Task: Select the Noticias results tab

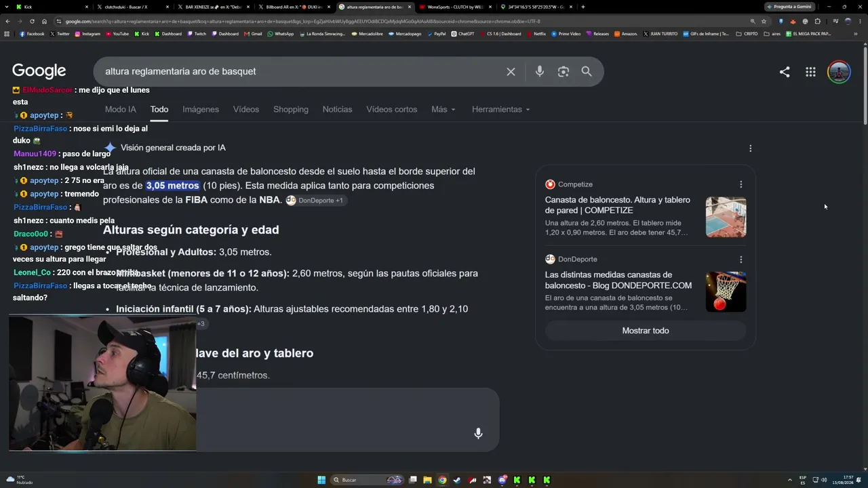Action: click(337, 109)
